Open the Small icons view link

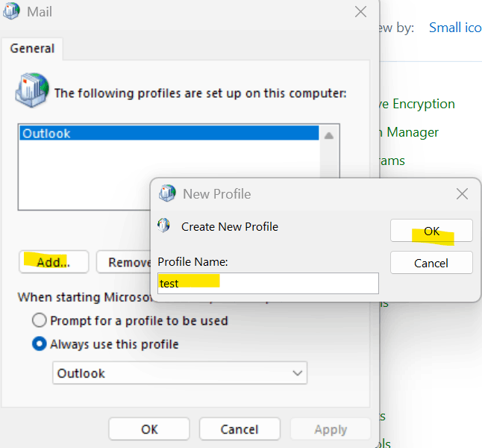455,28
